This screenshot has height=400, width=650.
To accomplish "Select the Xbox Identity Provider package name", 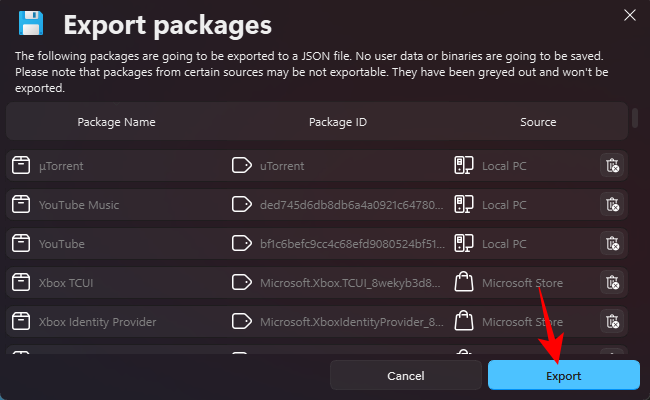I will pyautogui.click(x=97, y=322).
